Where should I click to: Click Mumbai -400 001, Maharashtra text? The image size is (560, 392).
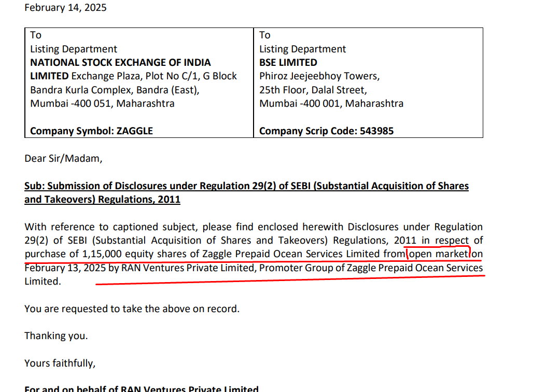[331, 103]
